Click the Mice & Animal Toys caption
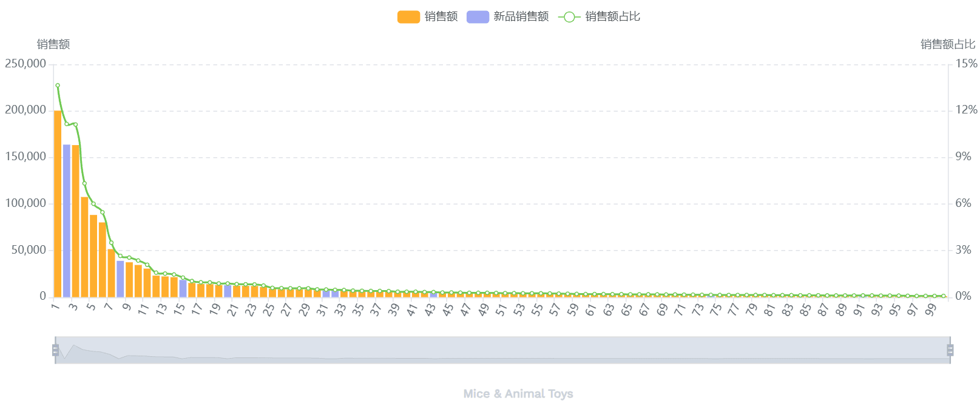980x406 pixels. point(518,394)
